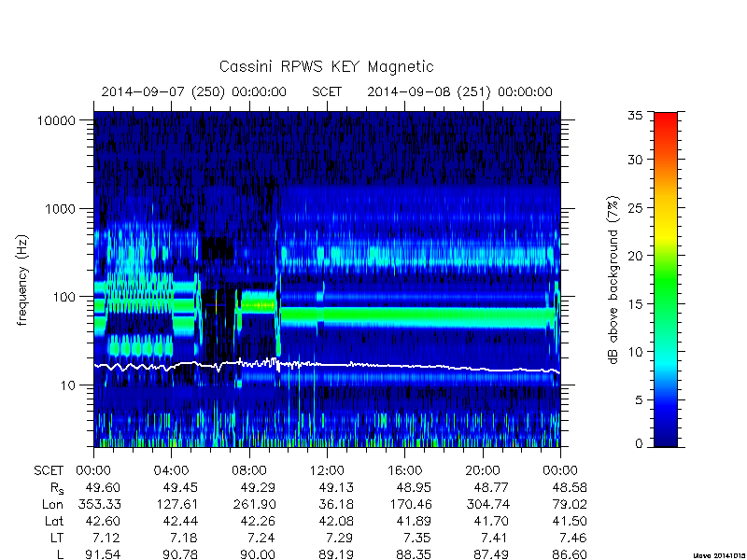Click the 35 value on colorbar scale
This screenshot has height=560, width=747.
tap(635, 116)
